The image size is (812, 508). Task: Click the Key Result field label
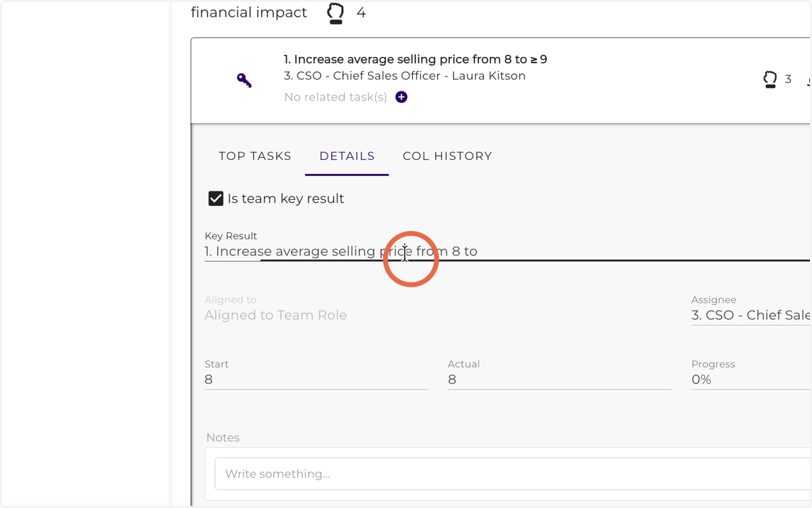click(x=231, y=236)
